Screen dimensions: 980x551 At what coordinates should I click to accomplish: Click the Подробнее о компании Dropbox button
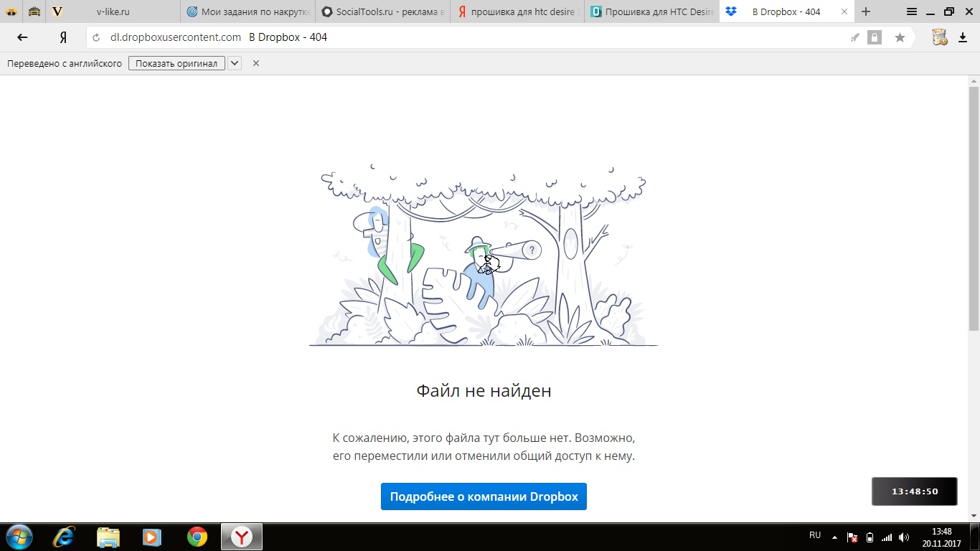point(484,496)
